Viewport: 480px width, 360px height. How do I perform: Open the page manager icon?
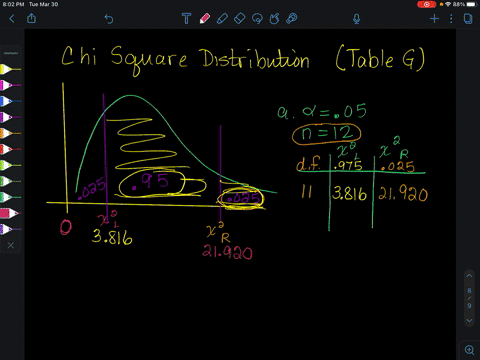(x=468, y=19)
